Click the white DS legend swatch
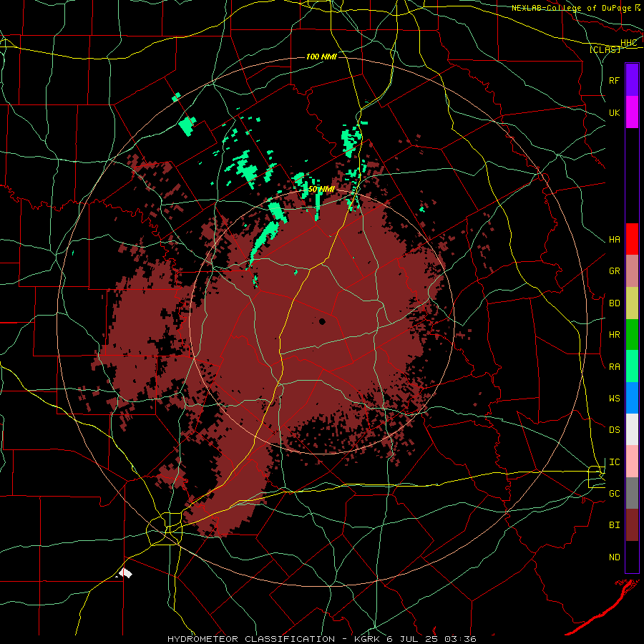The width and height of the screenshot is (644, 644). click(x=632, y=429)
